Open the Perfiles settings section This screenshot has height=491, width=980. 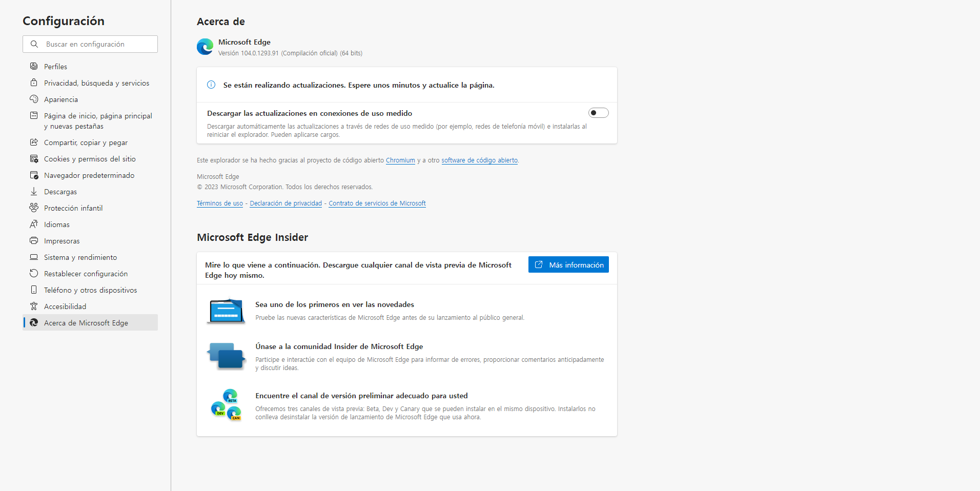(90, 67)
